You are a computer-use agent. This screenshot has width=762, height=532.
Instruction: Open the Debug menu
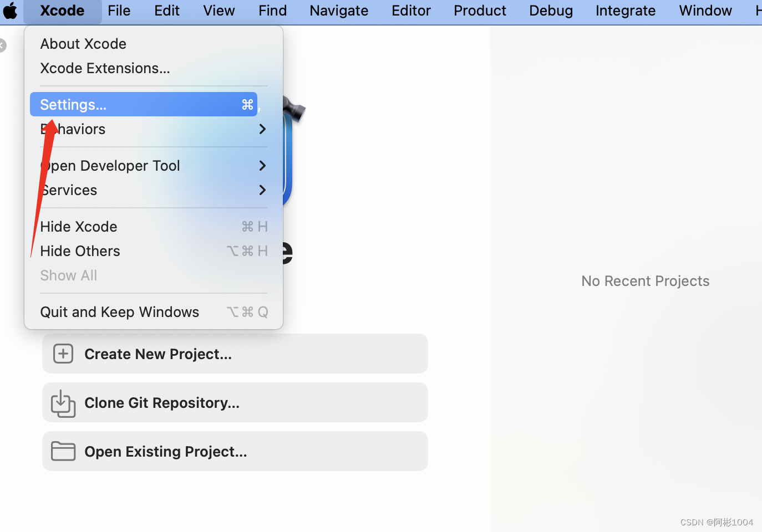pyautogui.click(x=551, y=11)
